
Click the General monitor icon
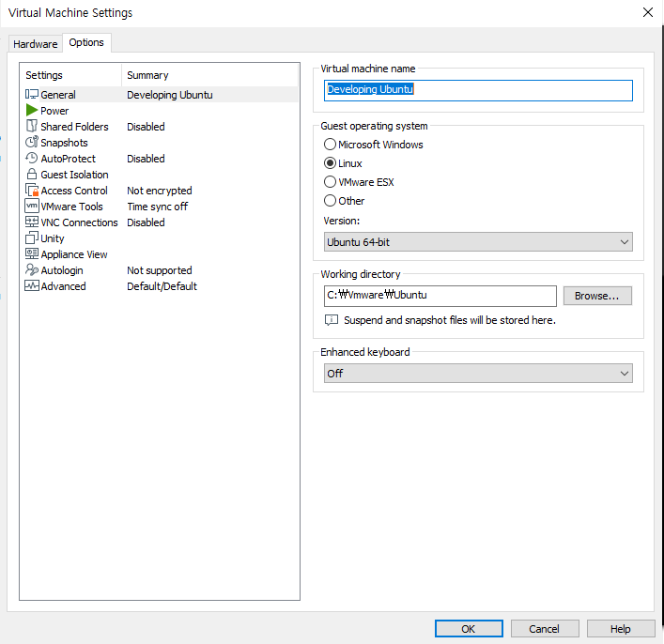[32, 95]
